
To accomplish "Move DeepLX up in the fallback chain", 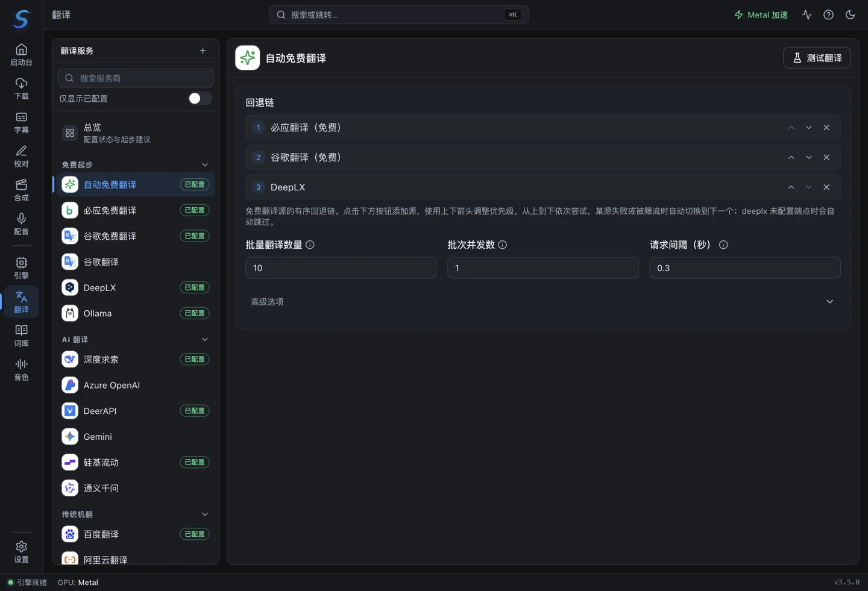I will tap(791, 187).
